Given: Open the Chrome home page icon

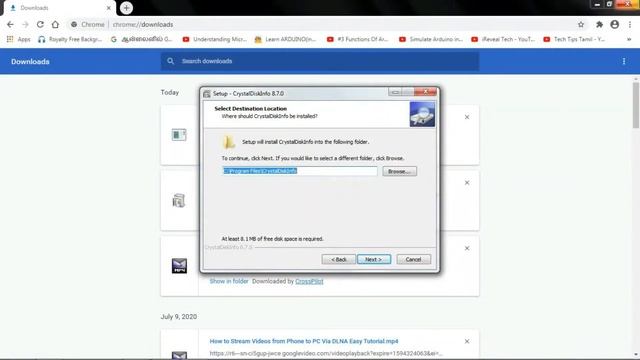Looking at the screenshot, I should (55, 24).
